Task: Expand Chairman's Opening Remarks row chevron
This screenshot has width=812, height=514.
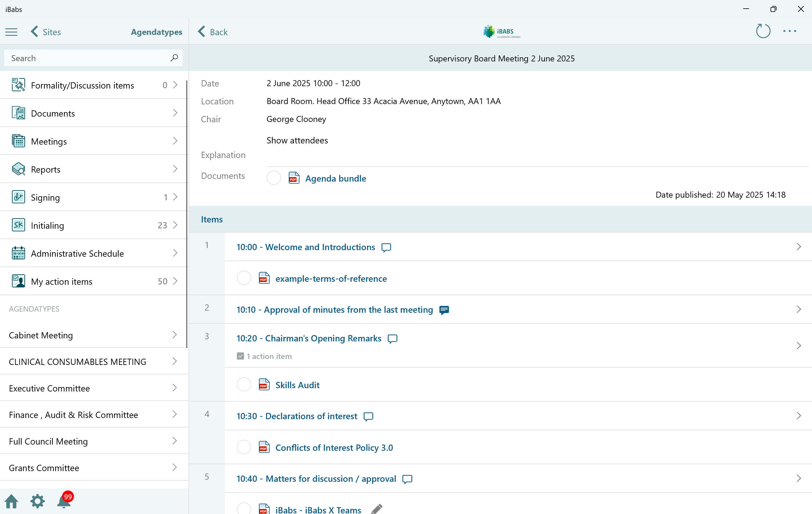Action: (799, 346)
